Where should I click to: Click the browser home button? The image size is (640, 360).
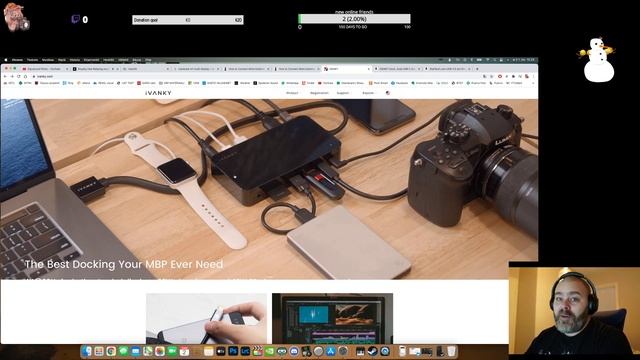(25, 76)
